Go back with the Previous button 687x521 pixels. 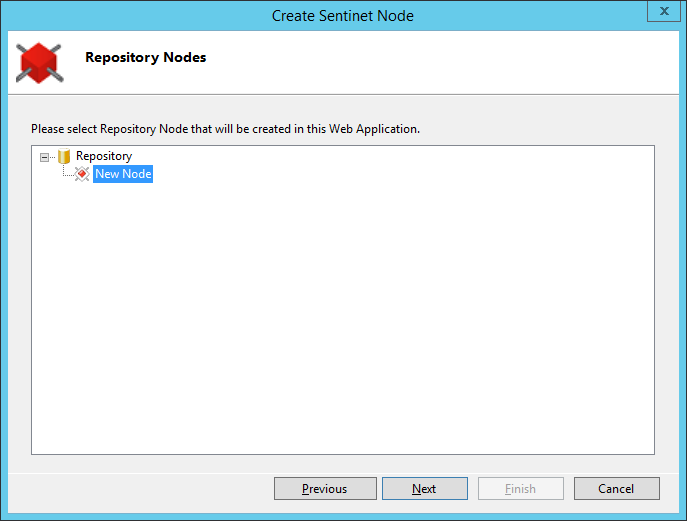325,489
